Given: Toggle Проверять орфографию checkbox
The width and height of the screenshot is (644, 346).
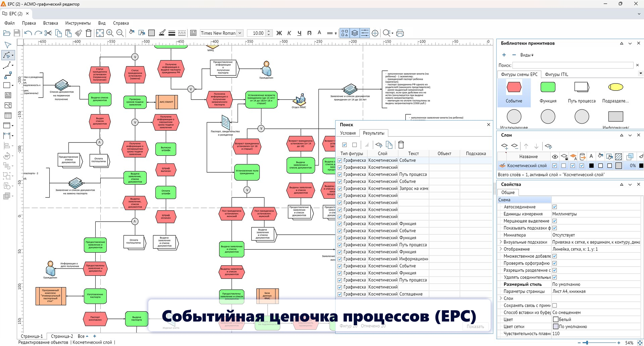Looking at the screenshot, I should [x=554, y=263].
